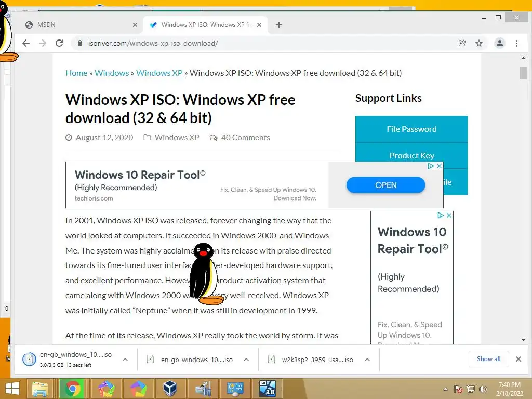Open VirtualBox cube icon in taskbar
Image resolution: width=532 pixels, height=399 pixels.
[170, 389]
